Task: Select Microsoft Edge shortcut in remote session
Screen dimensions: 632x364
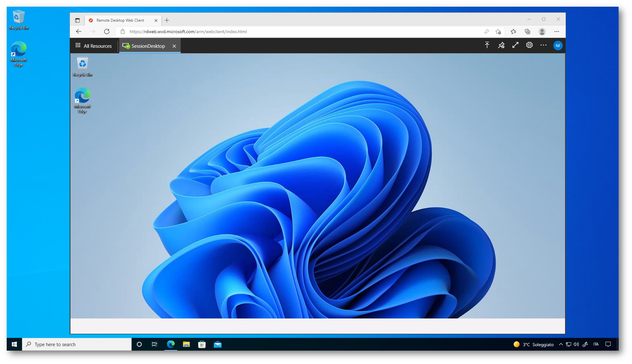Action: 83,100
